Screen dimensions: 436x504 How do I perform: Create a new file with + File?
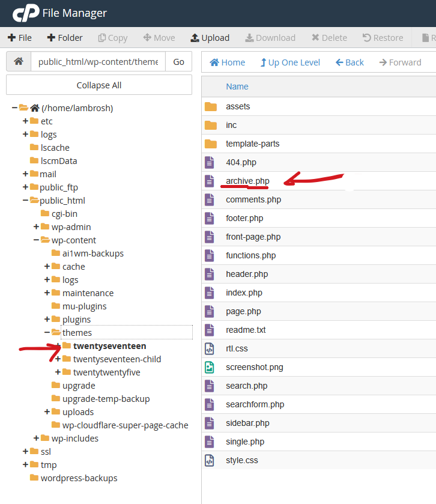click(20, 37)
